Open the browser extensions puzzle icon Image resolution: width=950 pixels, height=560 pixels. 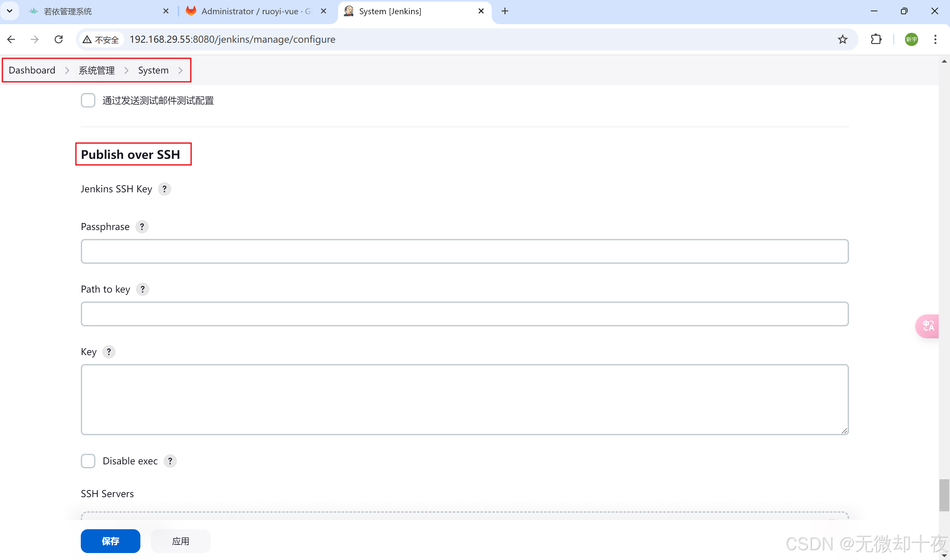tap(876, 40)
